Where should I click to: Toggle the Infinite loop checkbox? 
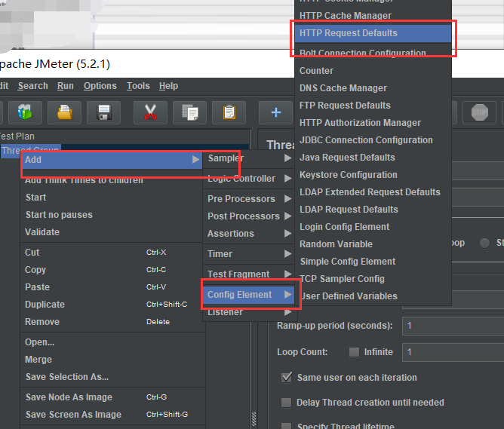point(354,352)
